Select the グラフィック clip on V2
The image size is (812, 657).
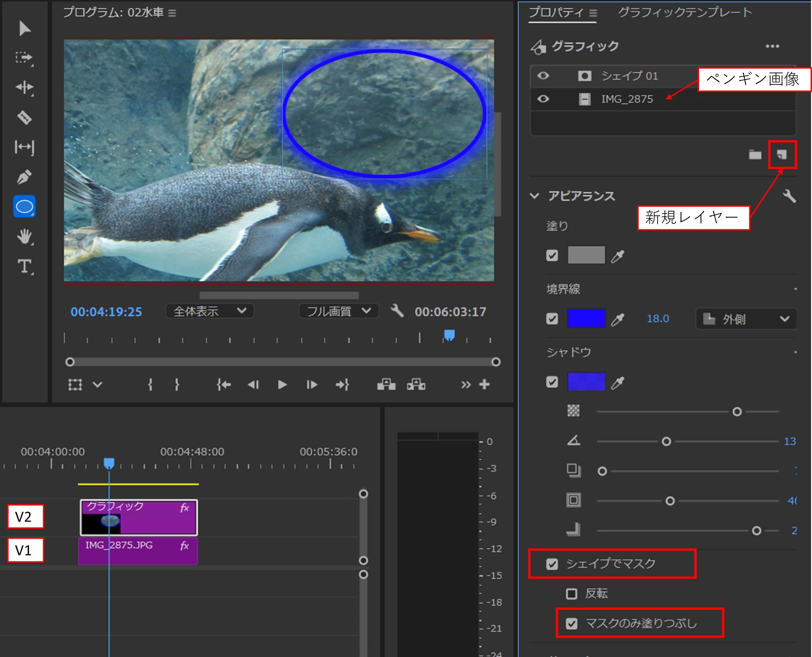tap(139, 517)
